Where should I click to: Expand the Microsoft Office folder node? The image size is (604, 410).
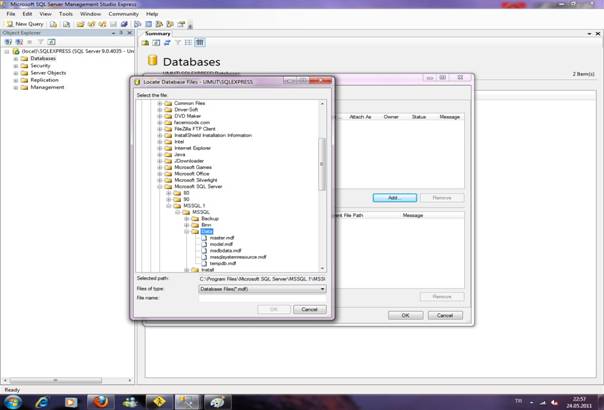click(x=159, y=174)
